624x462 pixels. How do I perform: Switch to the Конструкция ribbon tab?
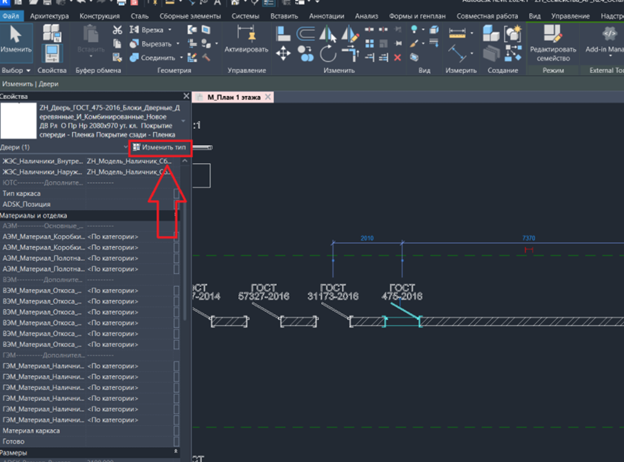coord(99,16)
